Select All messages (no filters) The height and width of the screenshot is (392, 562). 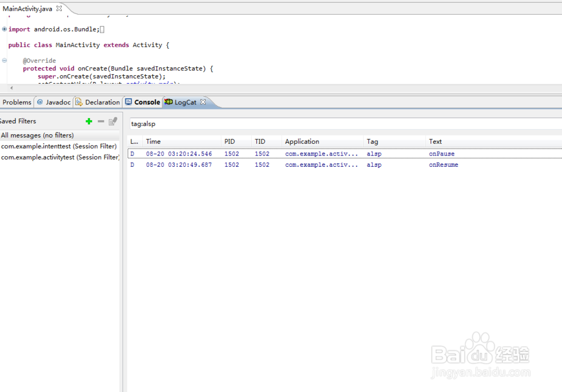60,135
